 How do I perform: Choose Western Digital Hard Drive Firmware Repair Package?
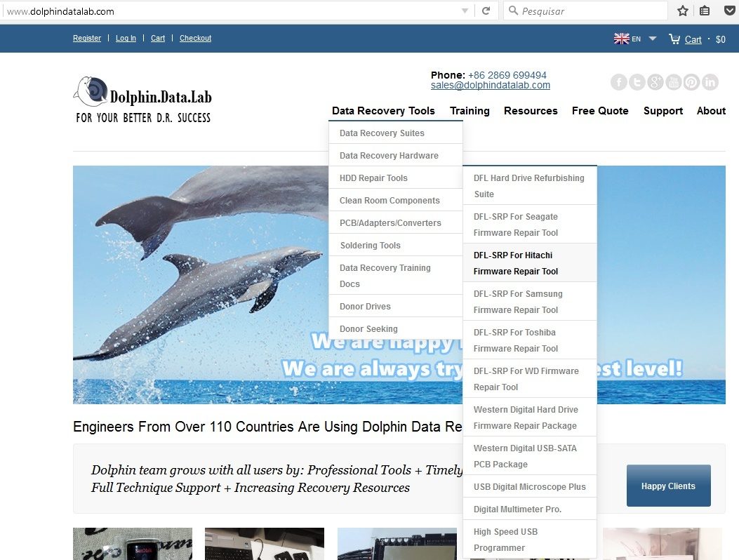(530, 418)
